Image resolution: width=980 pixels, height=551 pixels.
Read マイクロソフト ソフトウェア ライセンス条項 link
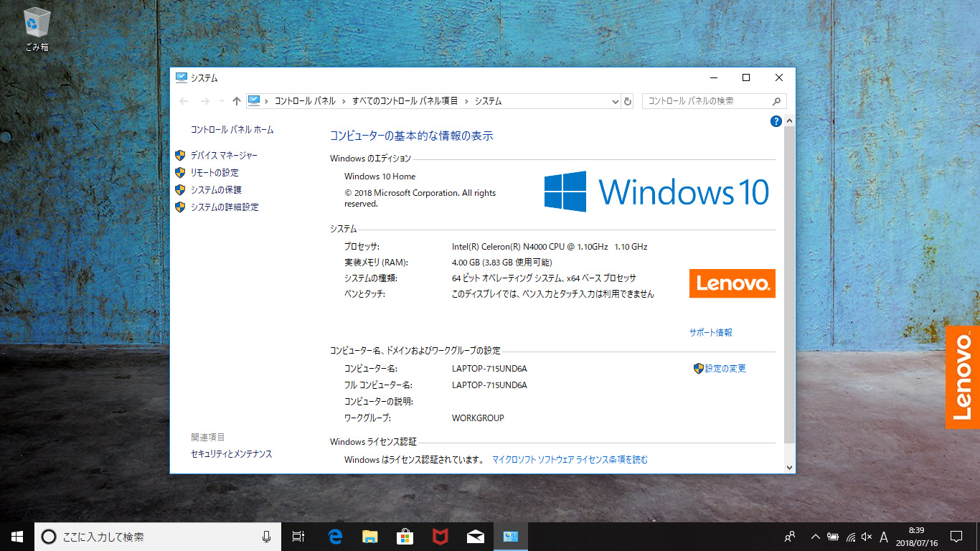coord(570,460)
